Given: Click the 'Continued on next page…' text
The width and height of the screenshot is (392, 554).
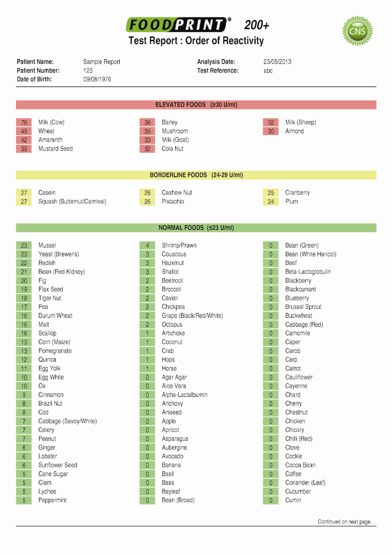Looking at the screenshot, I should (x=346, y=521).
